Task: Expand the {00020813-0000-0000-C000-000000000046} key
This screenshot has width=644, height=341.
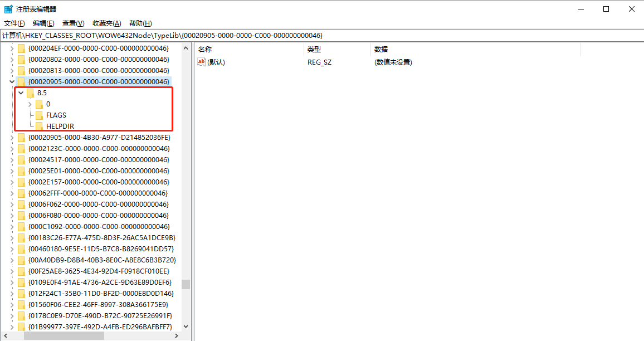Action: click(12, 71)
